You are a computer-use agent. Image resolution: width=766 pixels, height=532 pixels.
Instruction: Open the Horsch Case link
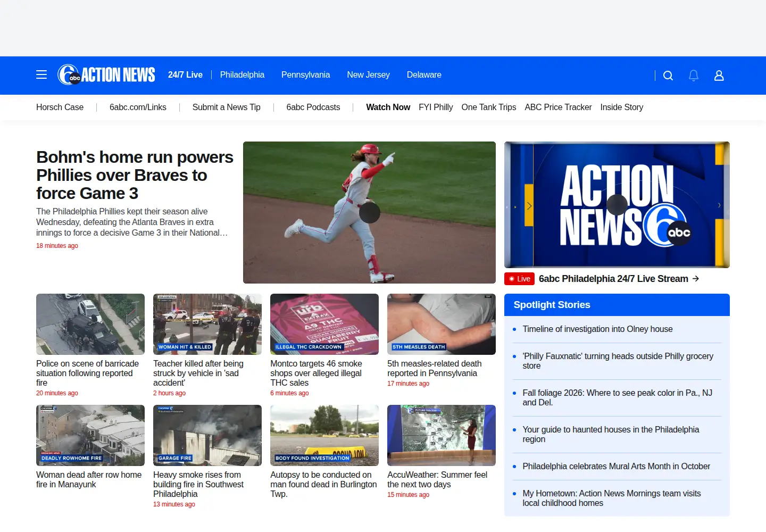(x=60, y=107)
